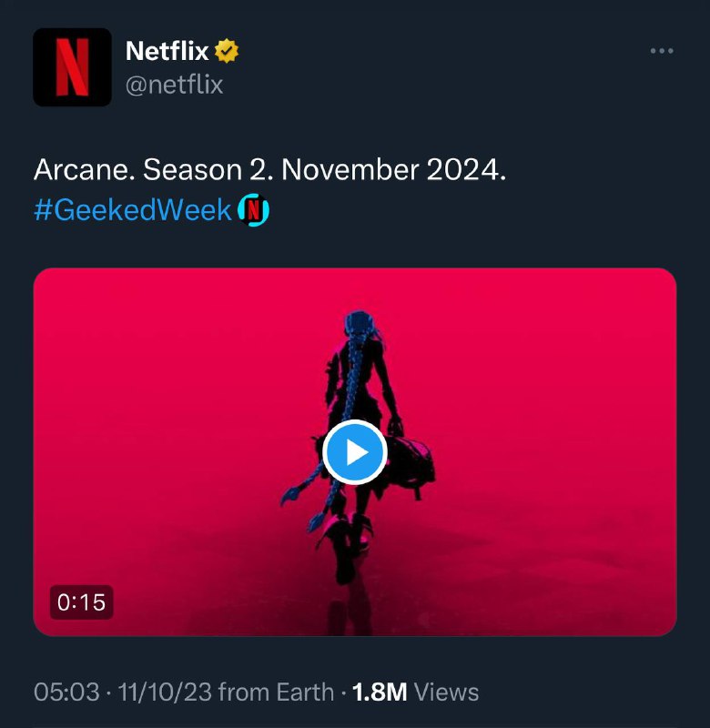Click the gold verified badge next to Netflix
The width and height of the screenshot is (710, 728).
(x=227, y=51)
